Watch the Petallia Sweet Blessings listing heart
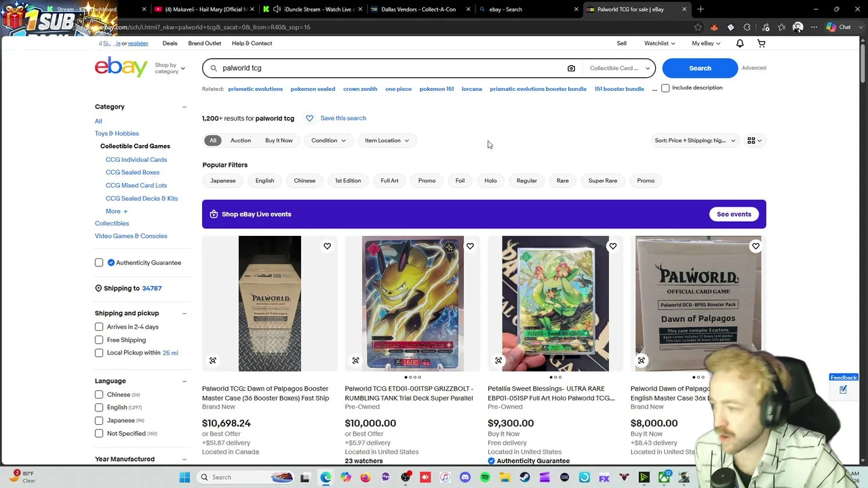The image size is (868, 488). (612, 246)
